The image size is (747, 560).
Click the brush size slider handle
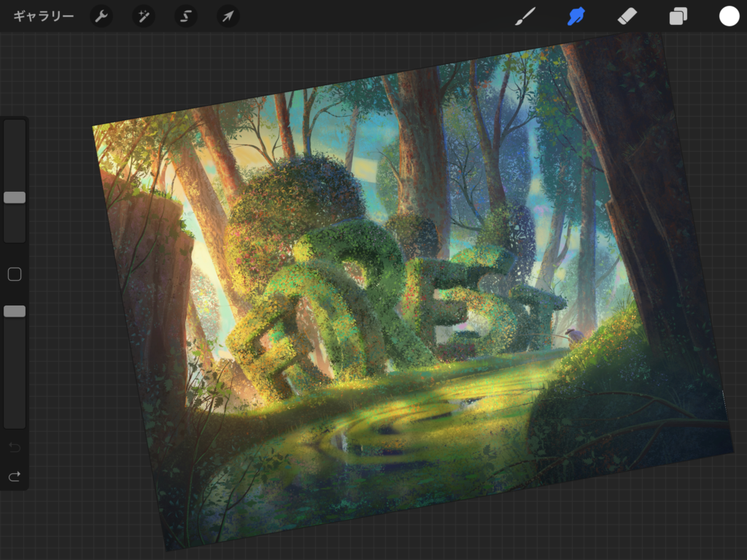point(15,198)
